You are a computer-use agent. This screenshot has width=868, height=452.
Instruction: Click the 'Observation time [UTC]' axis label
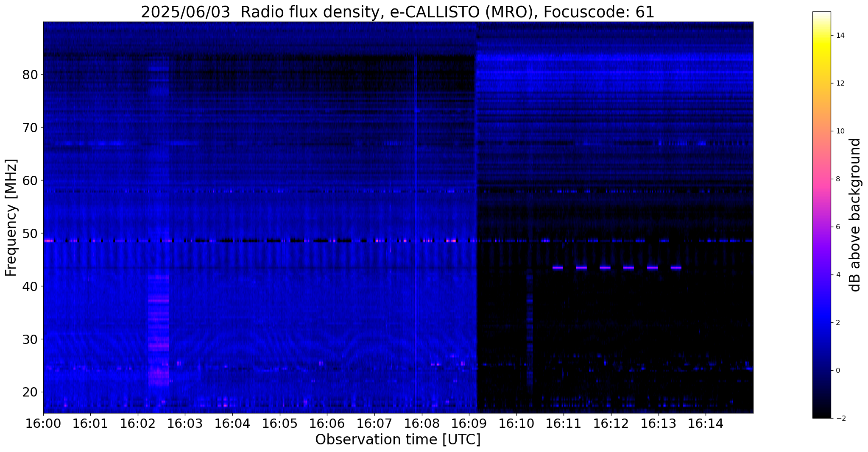click(x=398, y=440)
